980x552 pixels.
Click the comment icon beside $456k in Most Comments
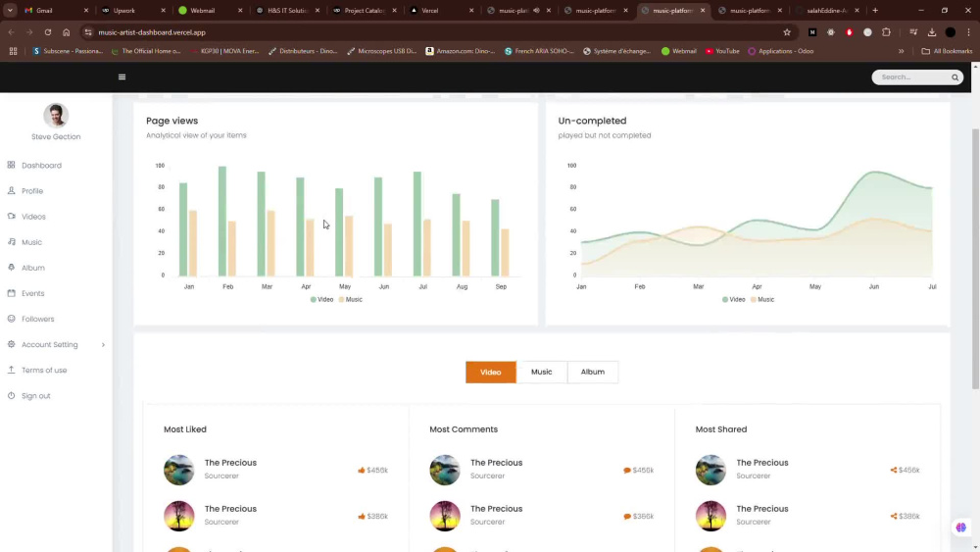click(x=627, y=470)
